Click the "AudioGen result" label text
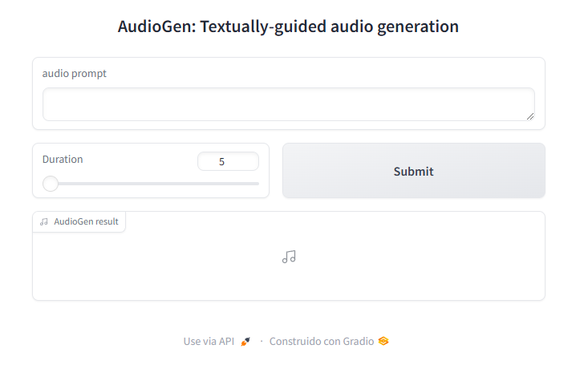 tap(86, 222)
